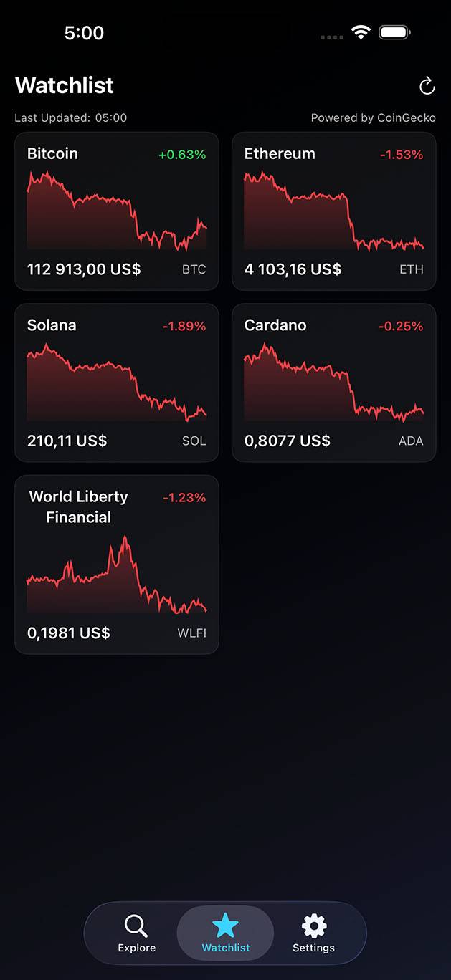
Task: Select the Solana watchlist card
Action: click(x=116, y=383)
